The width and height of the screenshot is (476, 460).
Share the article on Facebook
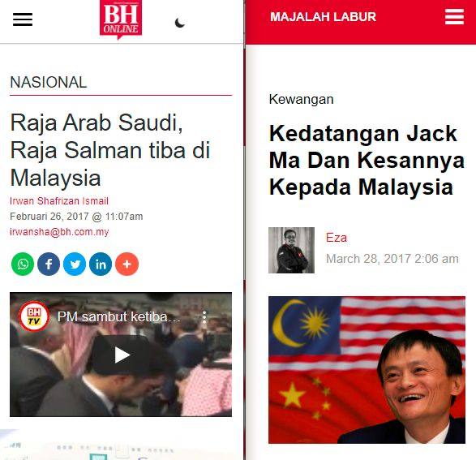49,264
